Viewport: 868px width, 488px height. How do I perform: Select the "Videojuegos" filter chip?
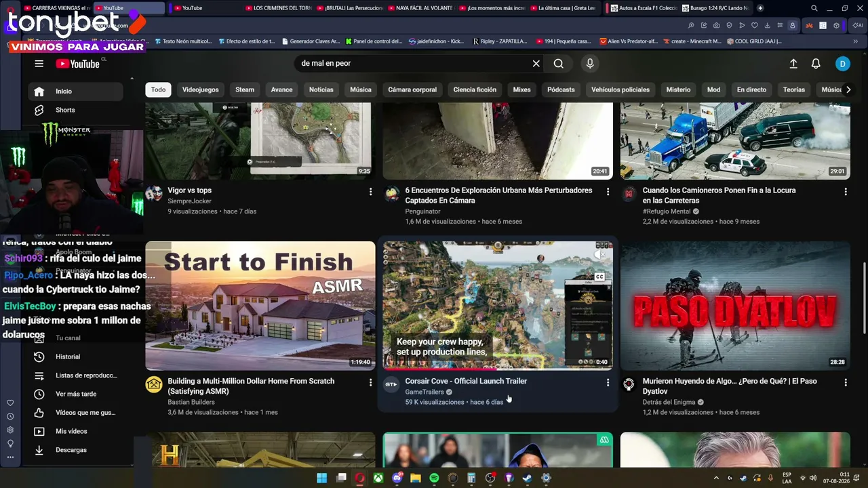(201, 89)
